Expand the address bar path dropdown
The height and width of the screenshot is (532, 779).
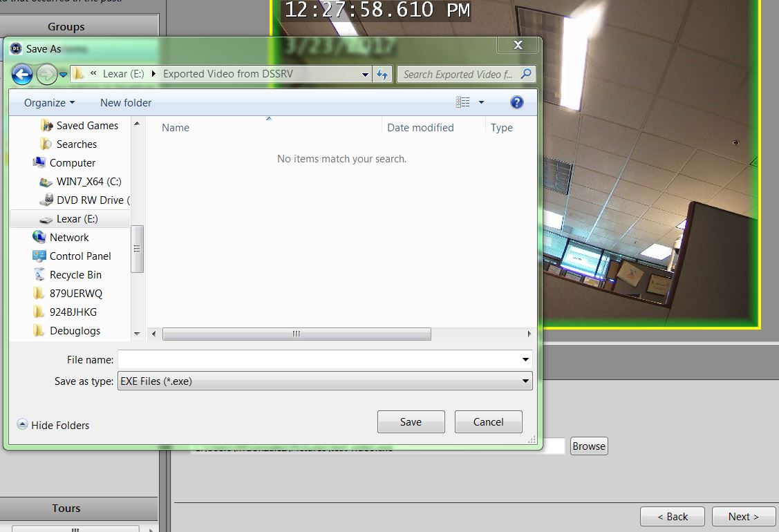tap(364, 74)
